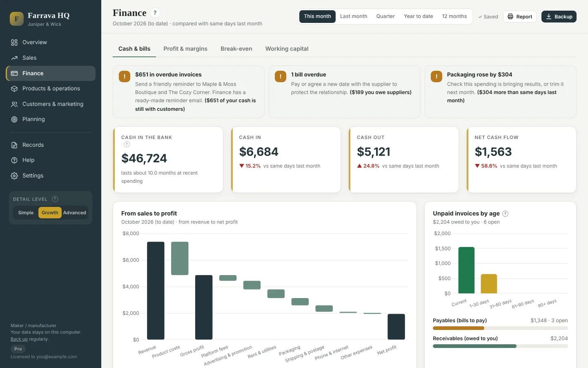Click the Packaging rose alert icon
The height and width of the screenshot is (368, 588).
click(x=437, y=76)
